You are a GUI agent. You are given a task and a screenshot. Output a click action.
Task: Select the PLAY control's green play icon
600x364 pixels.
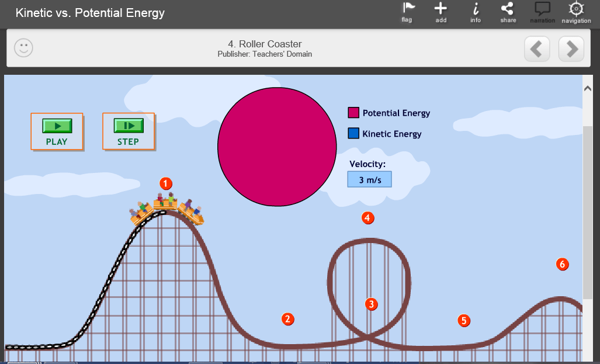[57, 126]
